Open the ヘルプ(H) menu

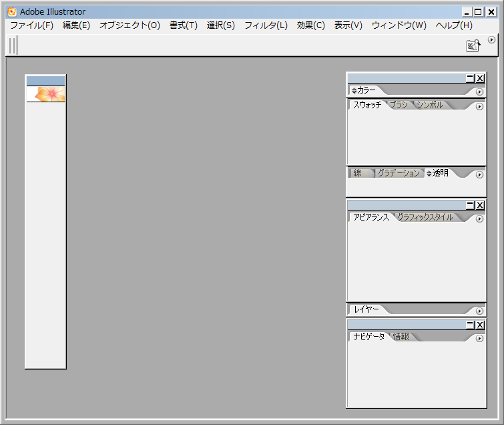[x=454, y=25]
